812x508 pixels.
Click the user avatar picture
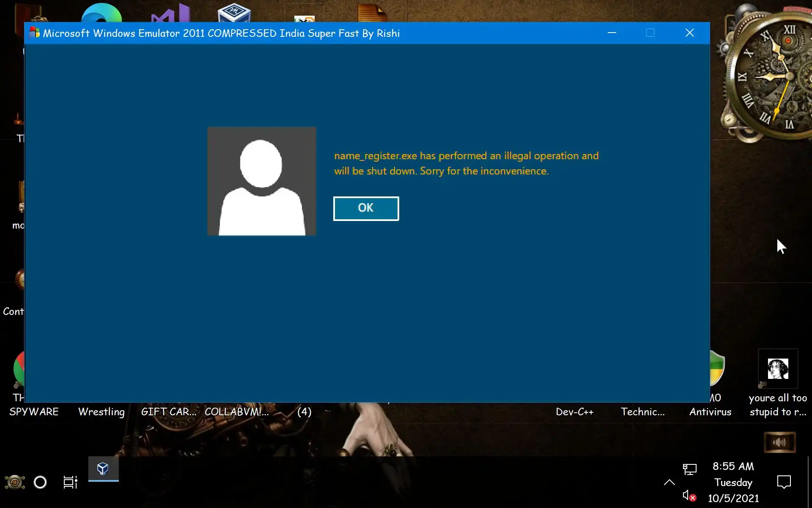coord(261,181)
